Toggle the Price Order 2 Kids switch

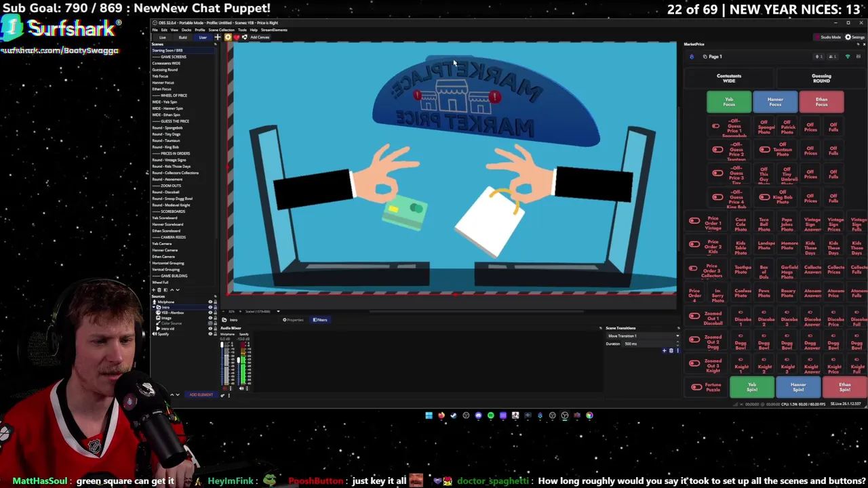click(694, 244)
